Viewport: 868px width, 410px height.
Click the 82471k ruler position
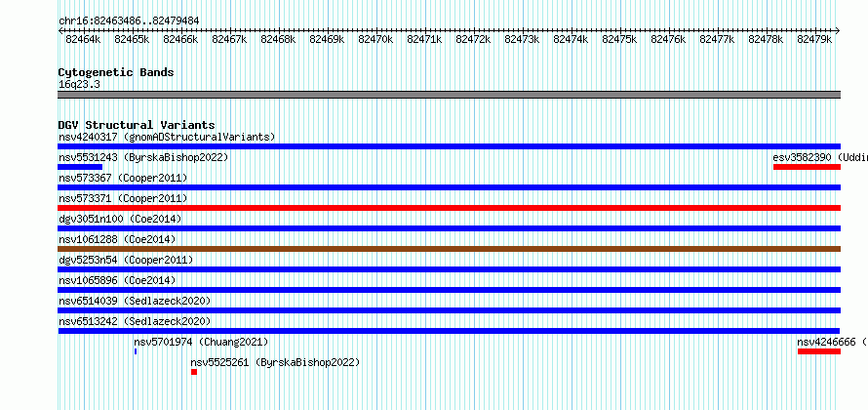tap(424, 39)
